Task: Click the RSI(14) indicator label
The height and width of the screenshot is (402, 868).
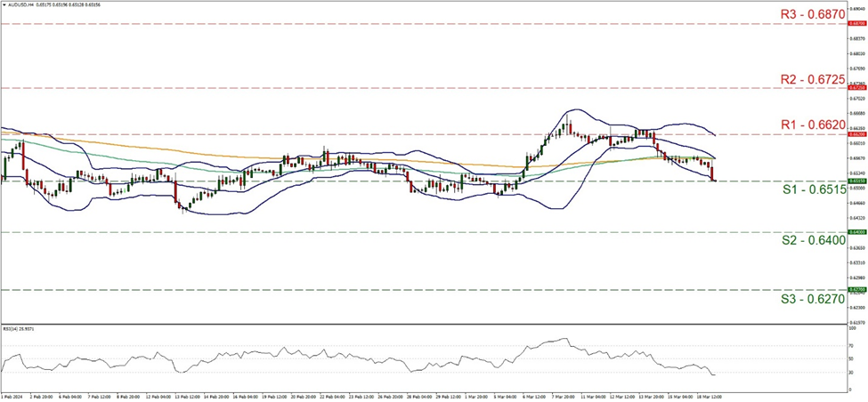Action: 19,328
